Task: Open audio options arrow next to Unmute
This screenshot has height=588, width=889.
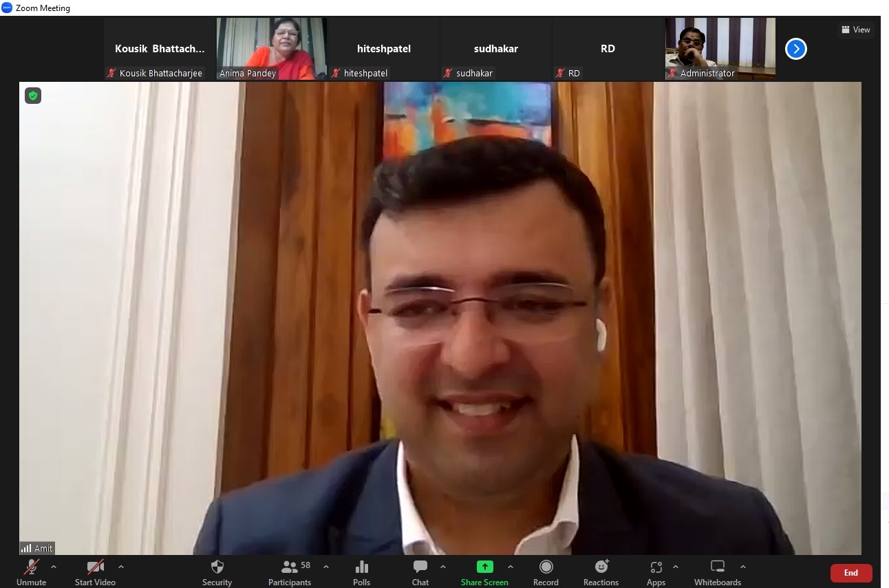Action: [x=54, y=567]
